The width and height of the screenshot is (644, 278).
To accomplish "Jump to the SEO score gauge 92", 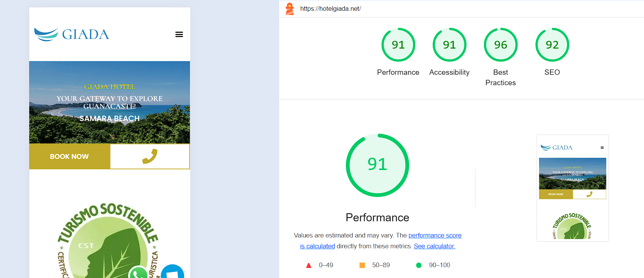I will pos(552,45).
